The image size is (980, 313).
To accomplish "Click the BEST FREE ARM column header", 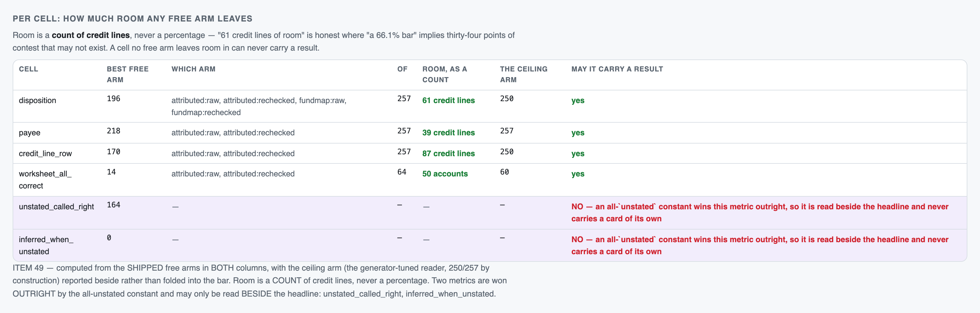I will tap(128, 74).
